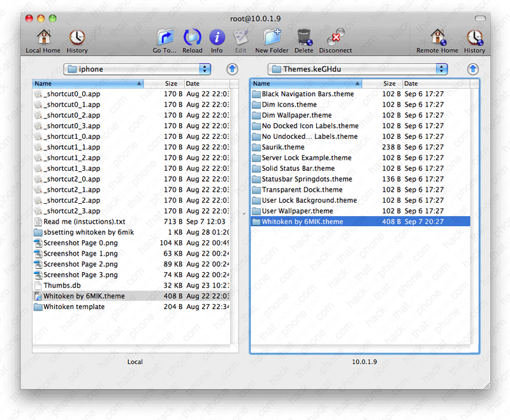Go up one level in remote pane
The image size is (510, 420).
[x=472, y=69]
